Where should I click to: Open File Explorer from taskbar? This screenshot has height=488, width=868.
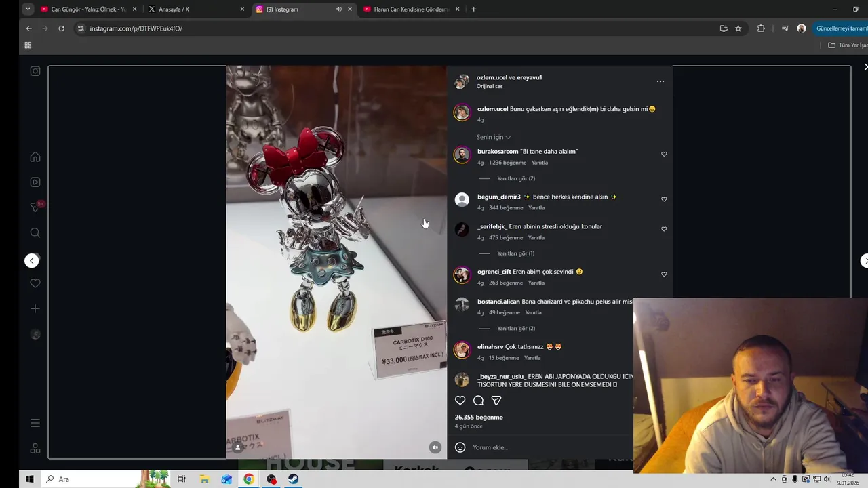coord(204,479)
